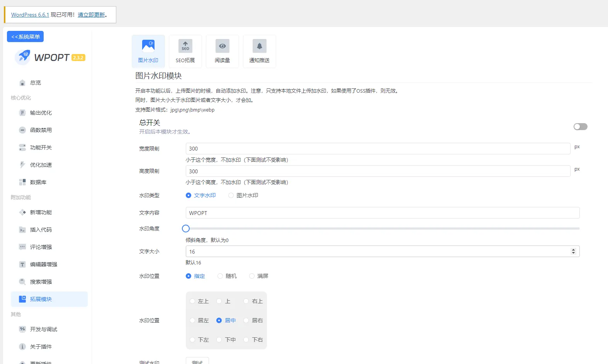Click the 评论增强 chat bubble icon
This screenshot has height=364, width=608.
22,247
